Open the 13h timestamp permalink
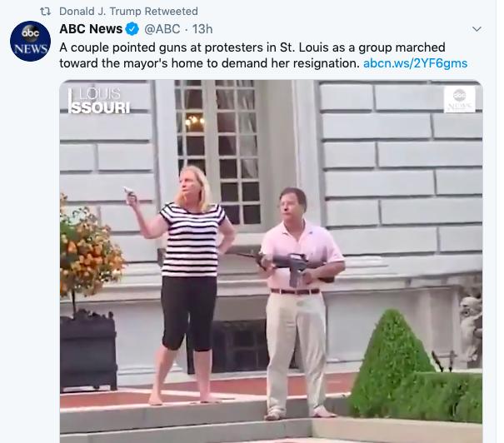This screenshot has width=504, height=443. (202, 29)
